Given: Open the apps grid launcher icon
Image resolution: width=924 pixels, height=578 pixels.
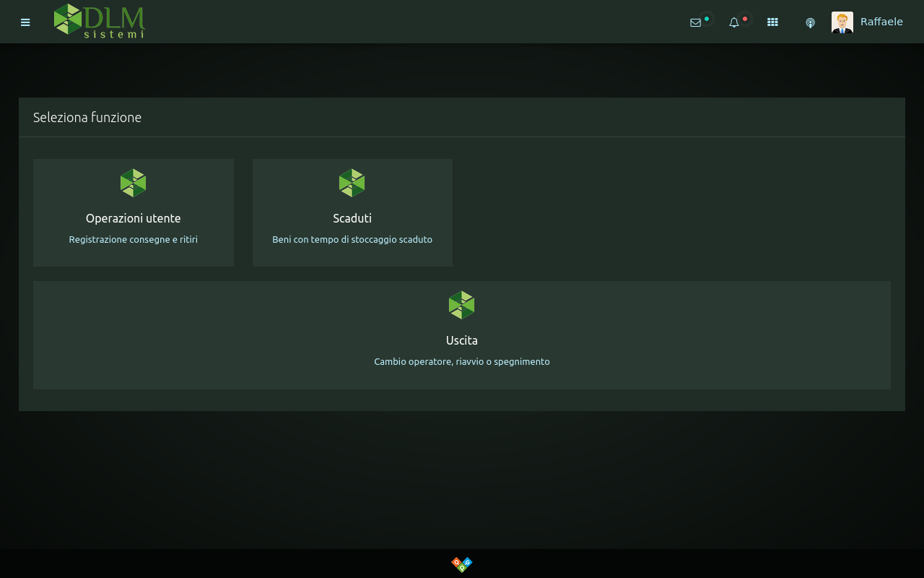Looking at the screenshot, I should tap(772, 22).
